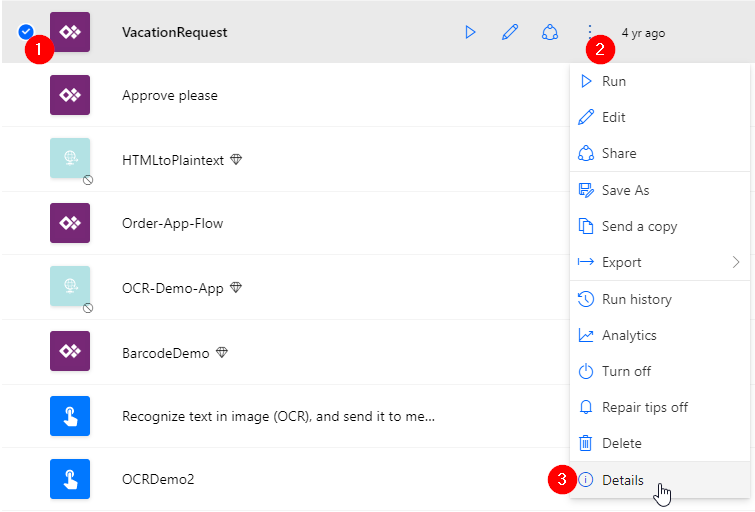
Task: Open the HTMLtoPlaintext flow
Action: coord(173,160)
